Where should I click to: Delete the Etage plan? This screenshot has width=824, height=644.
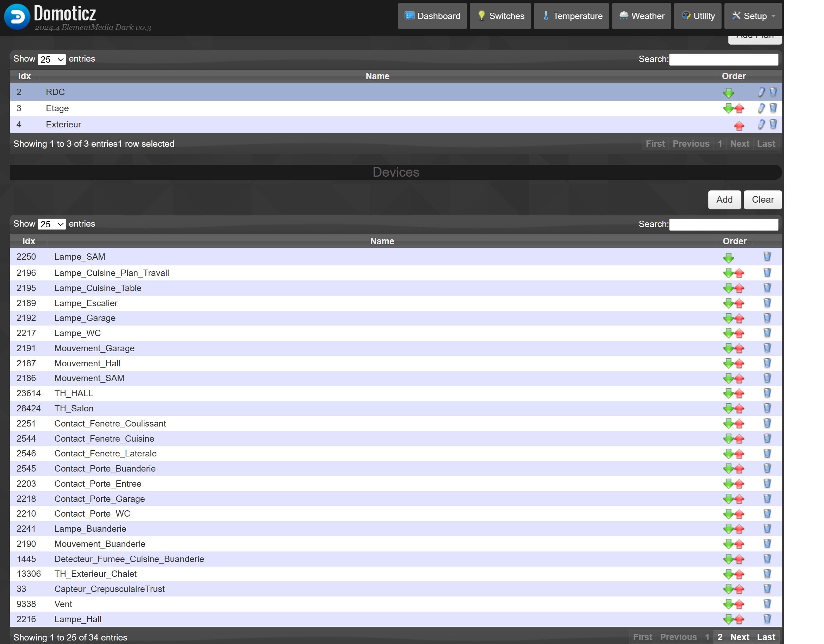point(773,108)
